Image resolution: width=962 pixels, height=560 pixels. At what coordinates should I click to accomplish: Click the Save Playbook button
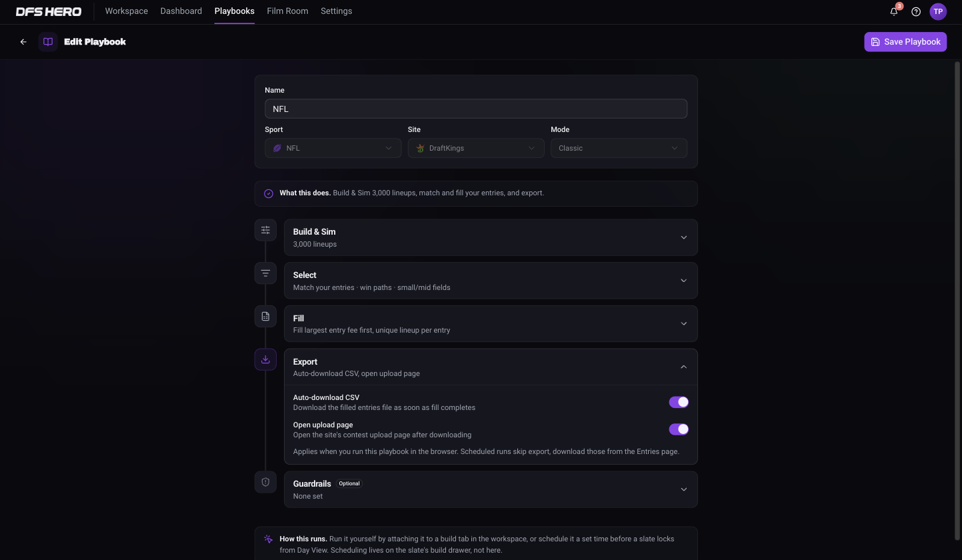905,41
